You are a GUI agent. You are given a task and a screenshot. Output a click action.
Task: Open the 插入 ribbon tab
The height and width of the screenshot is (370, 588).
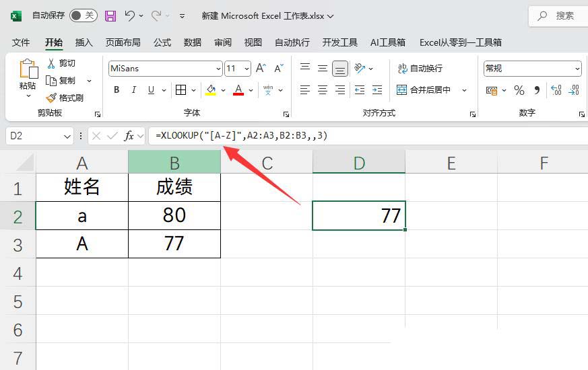pos(84,42)
